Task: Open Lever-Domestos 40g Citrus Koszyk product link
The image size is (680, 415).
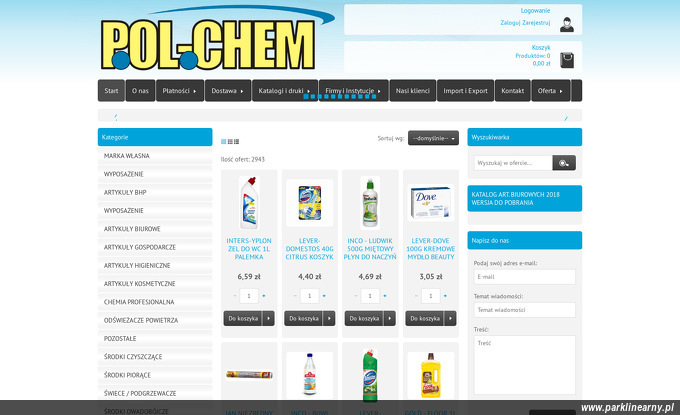Action: (x=310, y=249)
